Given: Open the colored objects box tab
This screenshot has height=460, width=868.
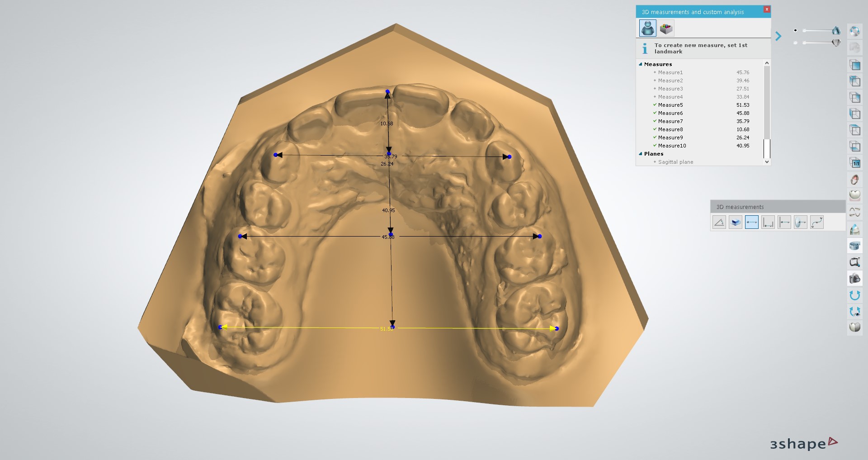Looking at the screenshot, I should [x=666, y=28].
